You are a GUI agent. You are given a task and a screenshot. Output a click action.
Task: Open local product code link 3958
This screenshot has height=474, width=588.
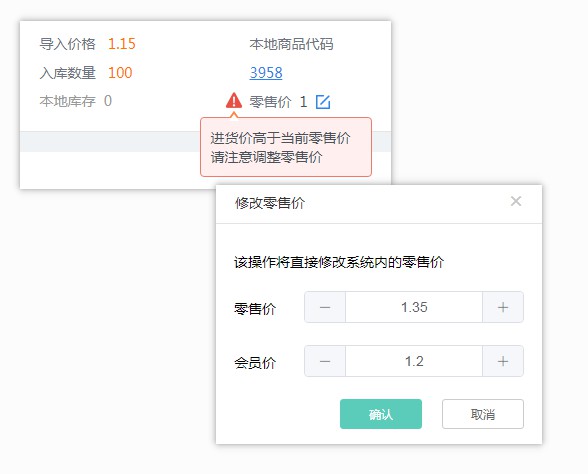[266, 73]
